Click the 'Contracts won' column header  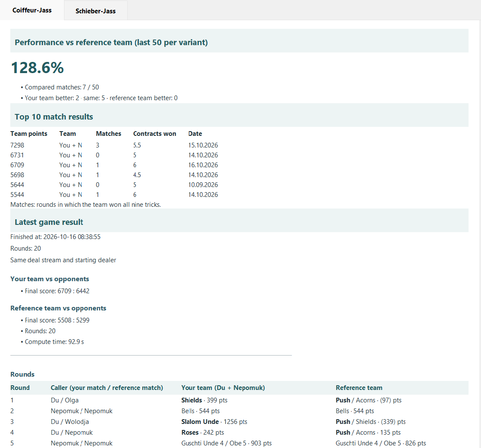(x=155, y=134)
